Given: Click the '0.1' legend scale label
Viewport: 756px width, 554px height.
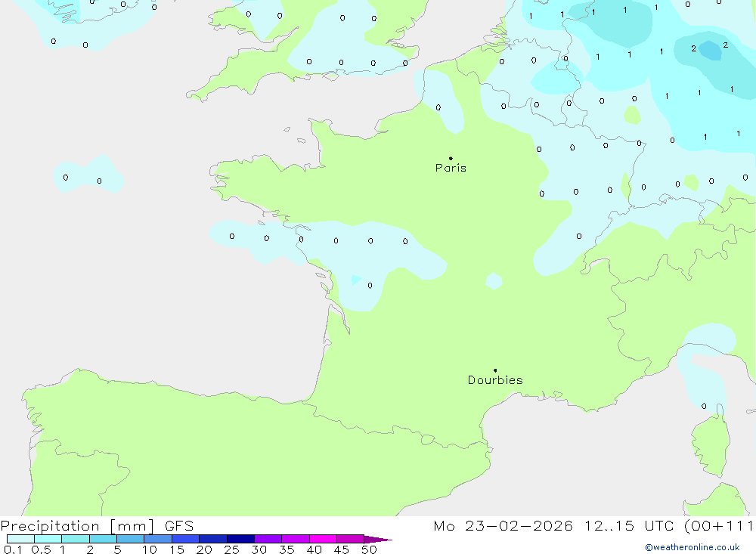Looking at the screenshot, I should coord(12,549).
